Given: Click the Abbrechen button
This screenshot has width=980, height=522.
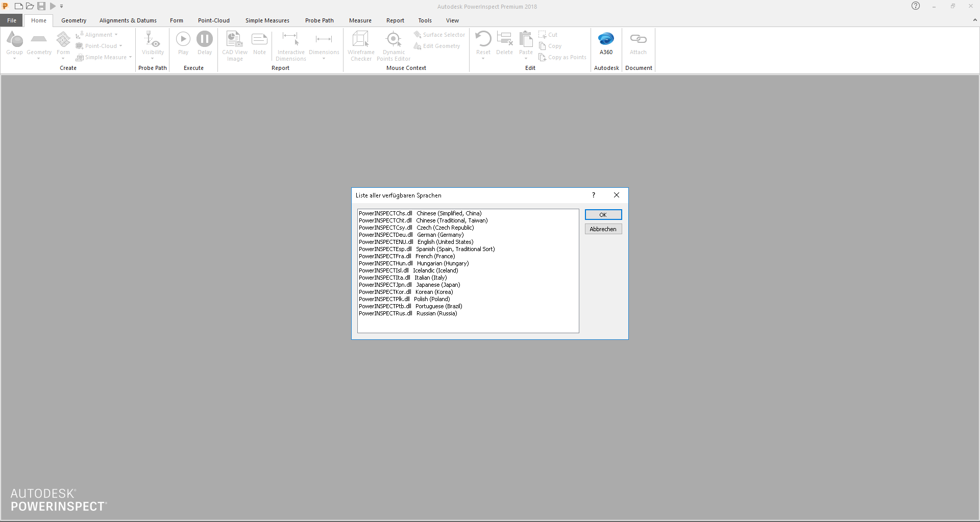Looking at the screenshot, I should point(603,229).
